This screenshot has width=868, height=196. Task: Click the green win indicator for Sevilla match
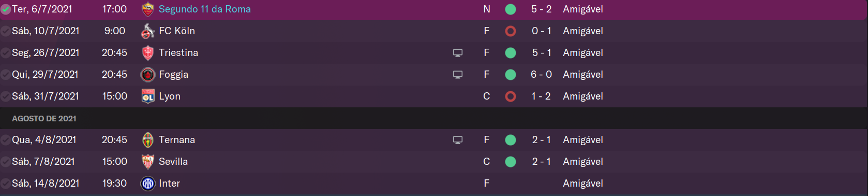[511, 162]
